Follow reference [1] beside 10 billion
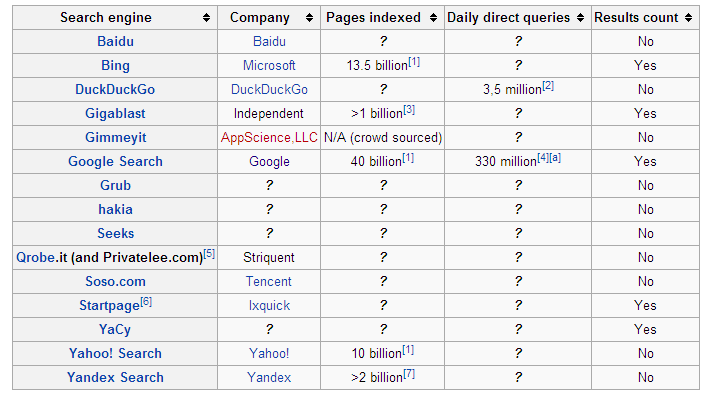The image size is (712, 395). 408,350
